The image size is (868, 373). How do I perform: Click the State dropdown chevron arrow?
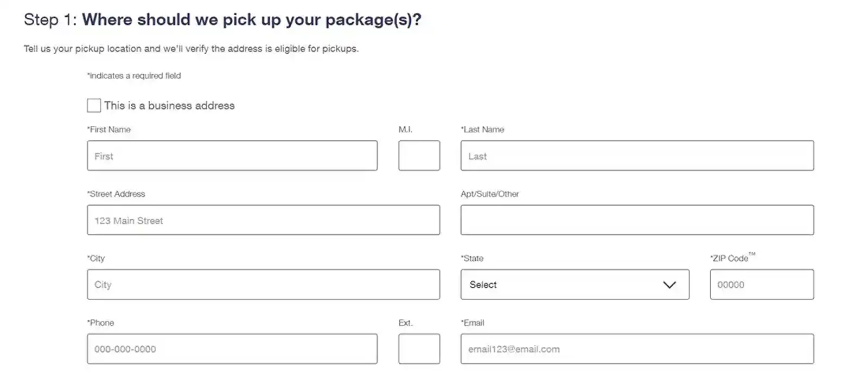669,285
